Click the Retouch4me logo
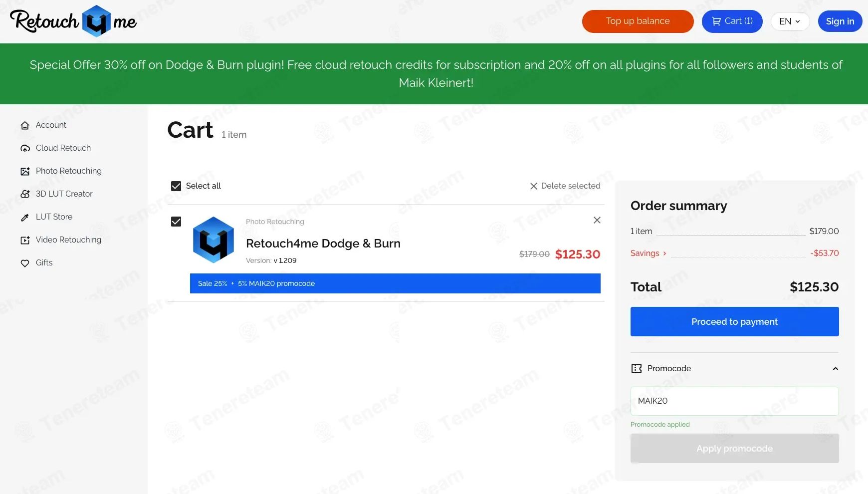The image size is (868, 494). (73, 21)
